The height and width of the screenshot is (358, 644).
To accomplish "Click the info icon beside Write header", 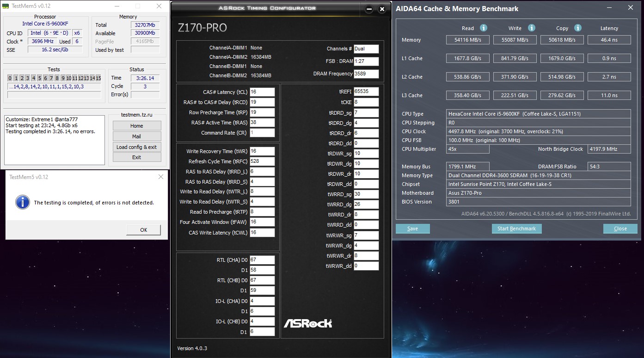I will [532, 28].
